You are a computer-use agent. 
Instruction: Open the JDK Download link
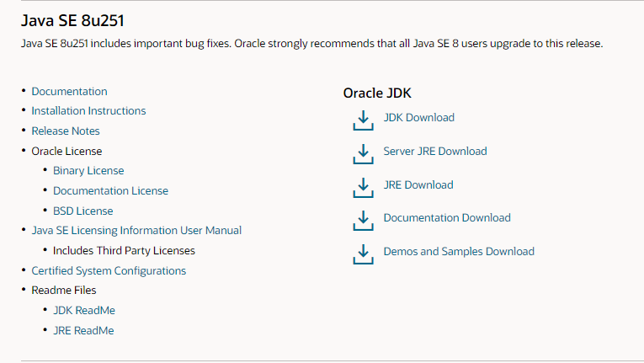click(x=419, y=118)
